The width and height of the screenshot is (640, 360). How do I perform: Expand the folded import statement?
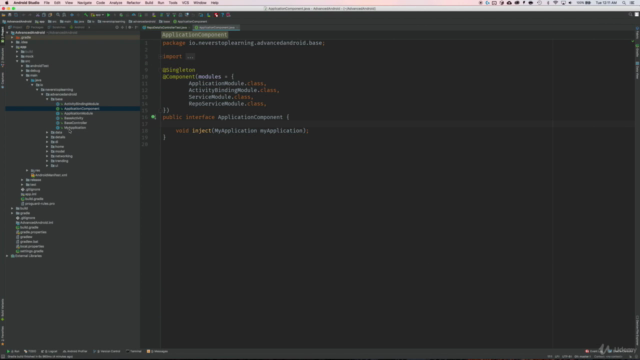click(x=190, y=57)
